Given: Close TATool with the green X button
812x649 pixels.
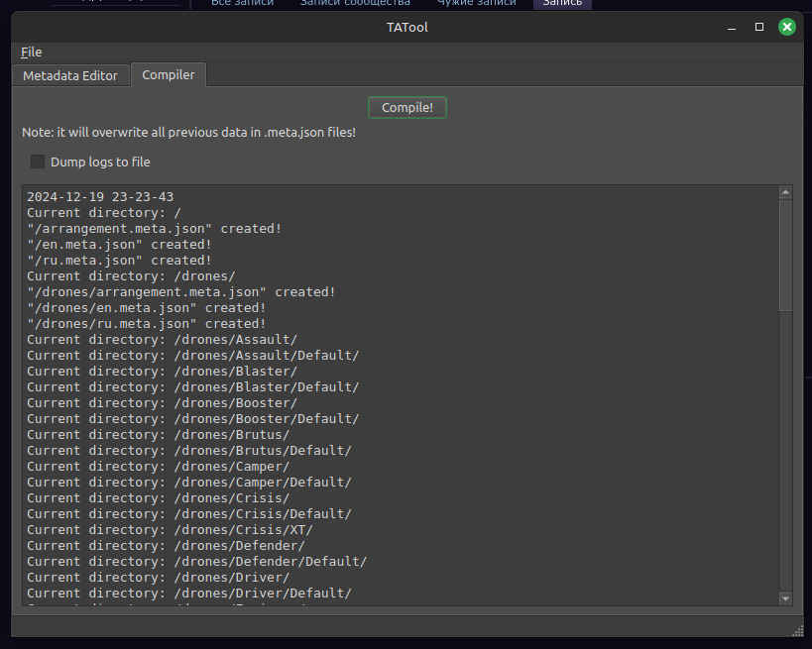Looking at the screenshot, I should coord(787,27).
